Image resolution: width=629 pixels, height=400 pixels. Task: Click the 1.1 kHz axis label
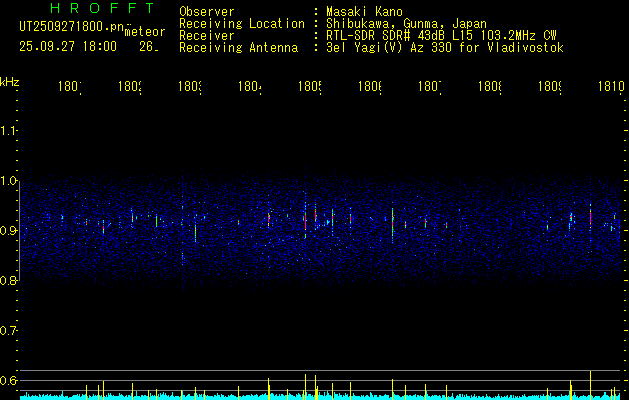point(9,130)
